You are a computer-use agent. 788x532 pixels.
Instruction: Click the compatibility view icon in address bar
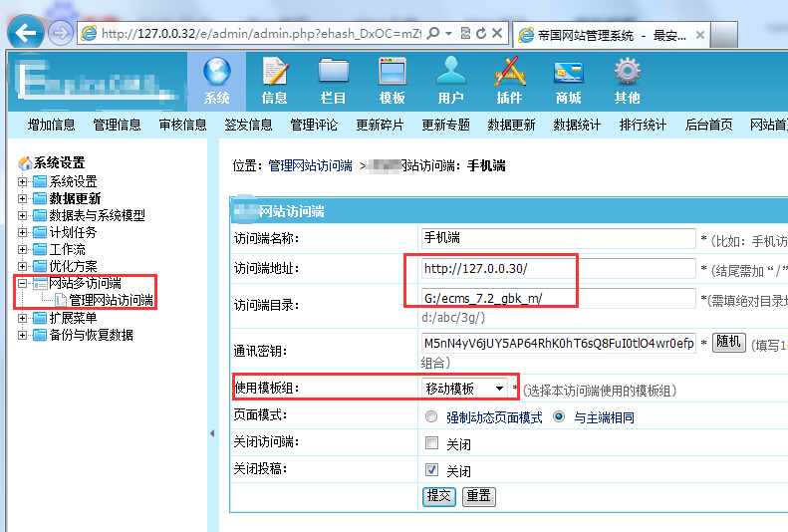click(465, 34)
